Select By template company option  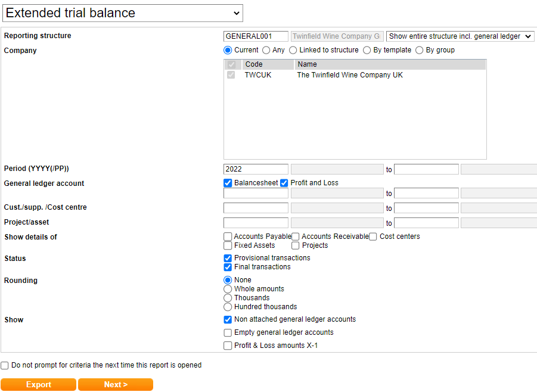tap(367, 50)
